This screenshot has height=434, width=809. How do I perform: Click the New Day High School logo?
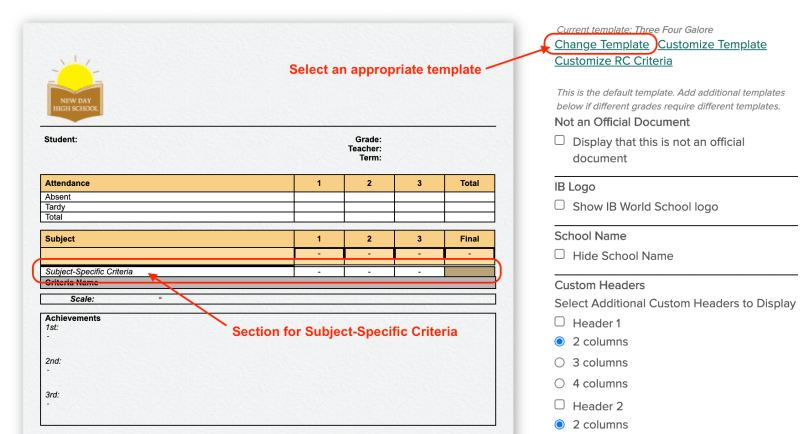coord(75,89)
